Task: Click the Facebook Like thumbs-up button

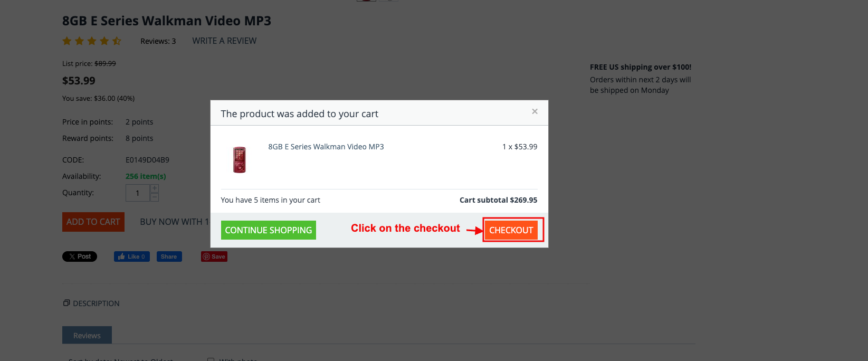Action: pyautogui.click(x=132, y=256)
